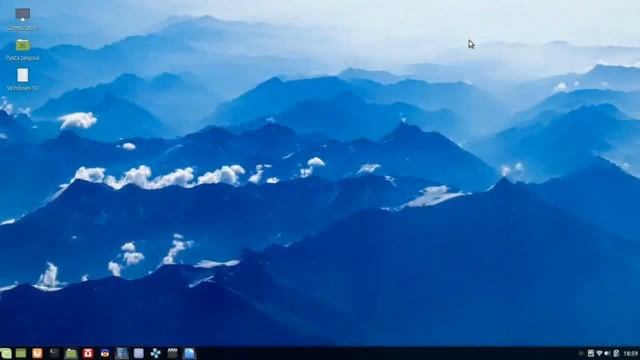Click the dim round tray indicator
Viewport: 640px width, 360px height.
(581, 353)
